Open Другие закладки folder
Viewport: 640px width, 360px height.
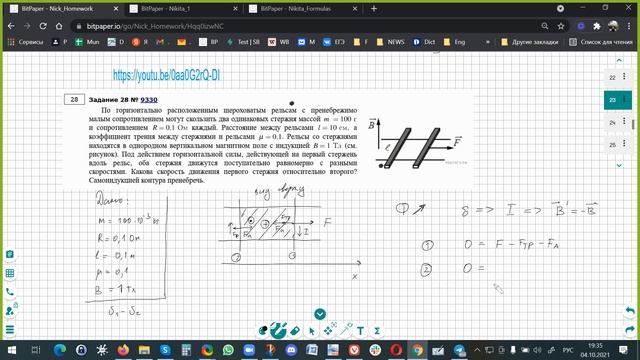(x=529, y=42)
